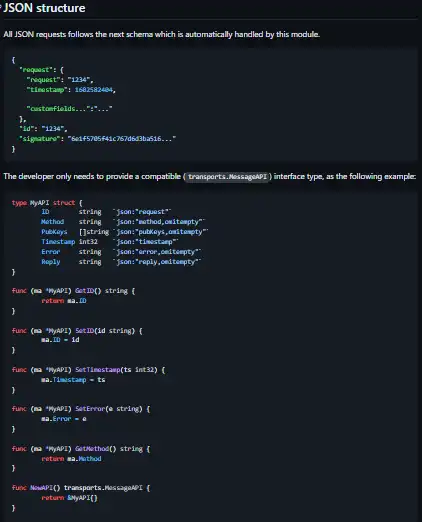Click the Timestamp int32 field line
This screenshot has width=422, height=522.
pos(110,242)
